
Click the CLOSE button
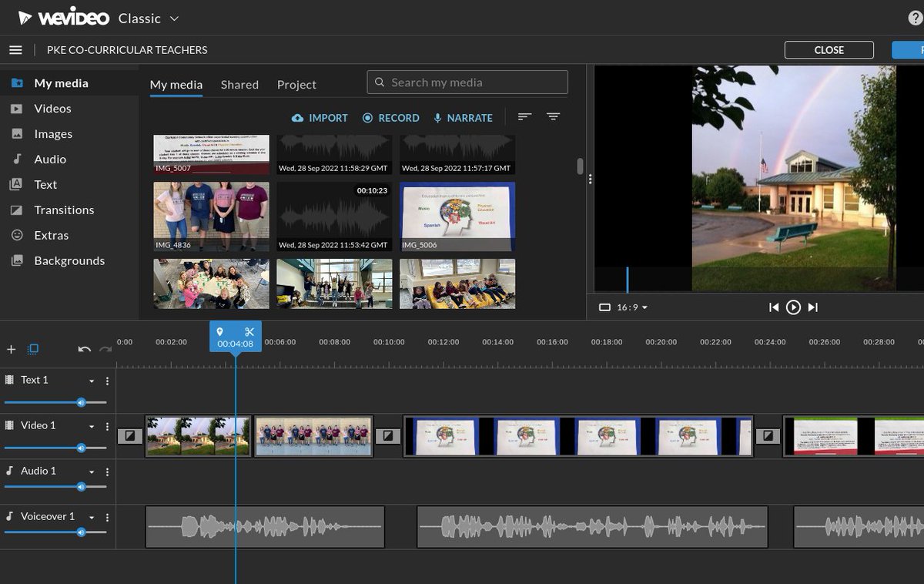click(x=829, y=49)
